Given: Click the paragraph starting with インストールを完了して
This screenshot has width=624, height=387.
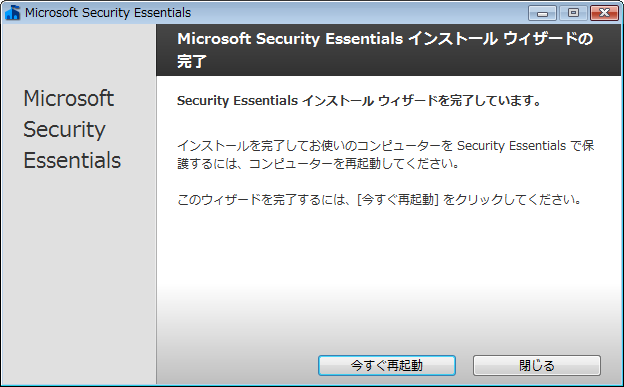Looking at the screenshot, I should click(386, 154).
